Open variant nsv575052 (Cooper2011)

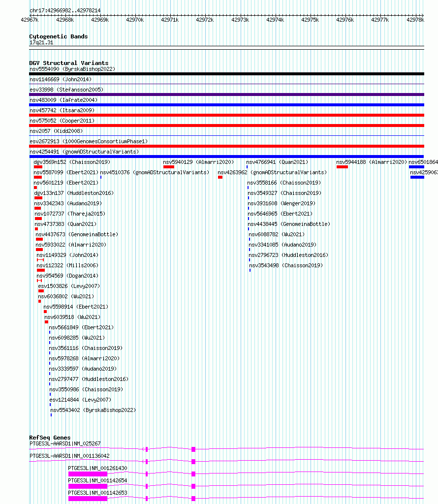click(62, 121)
